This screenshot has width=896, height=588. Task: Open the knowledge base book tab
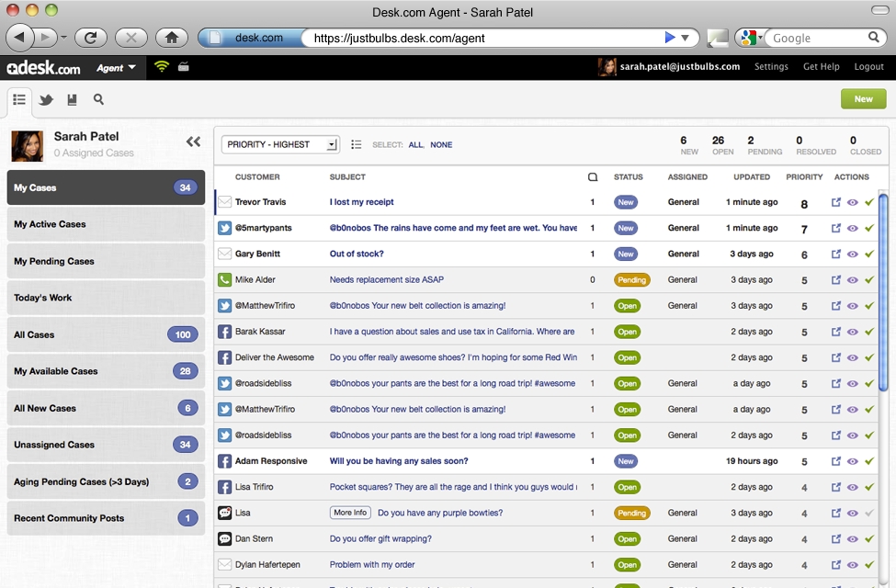tap(72, 100)
